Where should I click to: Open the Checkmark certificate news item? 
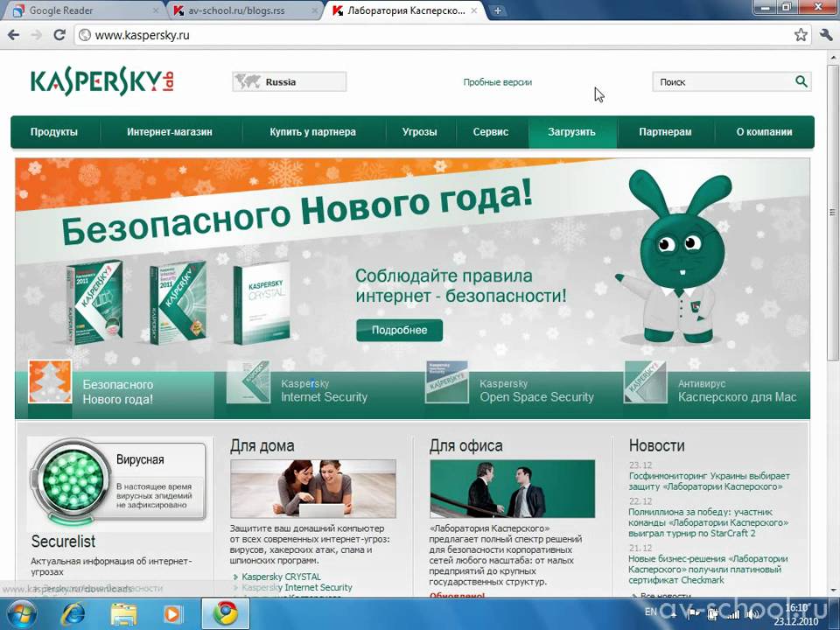tap(708, 569)
